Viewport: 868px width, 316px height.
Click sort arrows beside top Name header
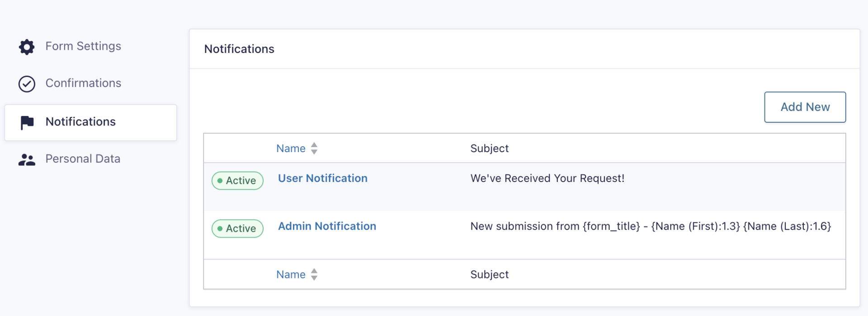click(x=314, y=148)
